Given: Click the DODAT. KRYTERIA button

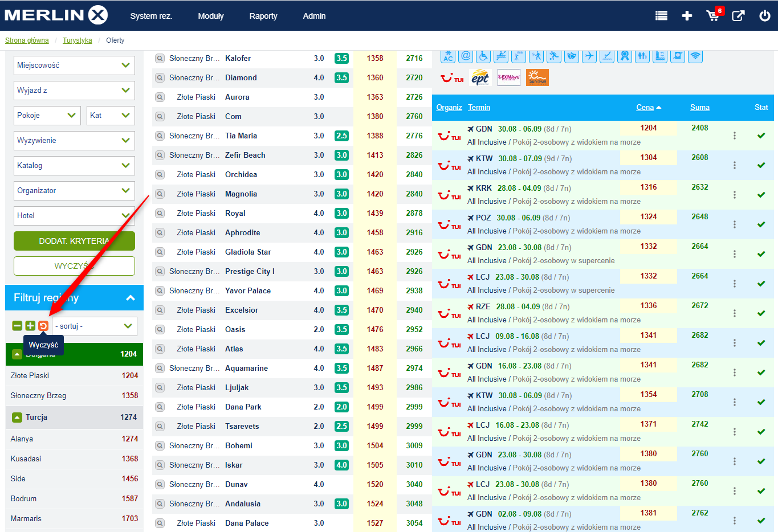Looking at the screenshot, I should (74, 241).
